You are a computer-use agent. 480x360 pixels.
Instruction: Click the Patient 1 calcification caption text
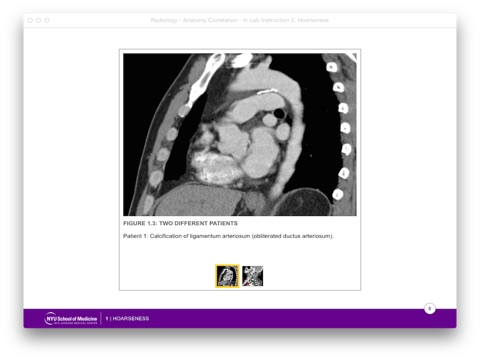[x=228, y=236]
